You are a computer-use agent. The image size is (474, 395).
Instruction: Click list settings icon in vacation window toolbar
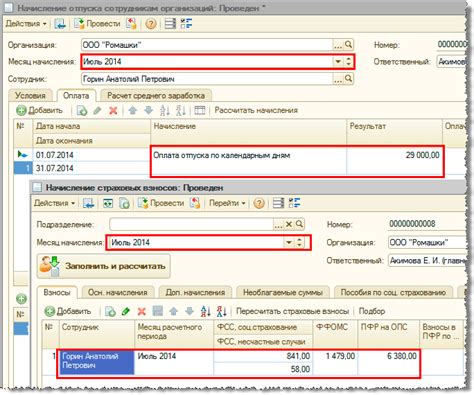tap(170, 24)
